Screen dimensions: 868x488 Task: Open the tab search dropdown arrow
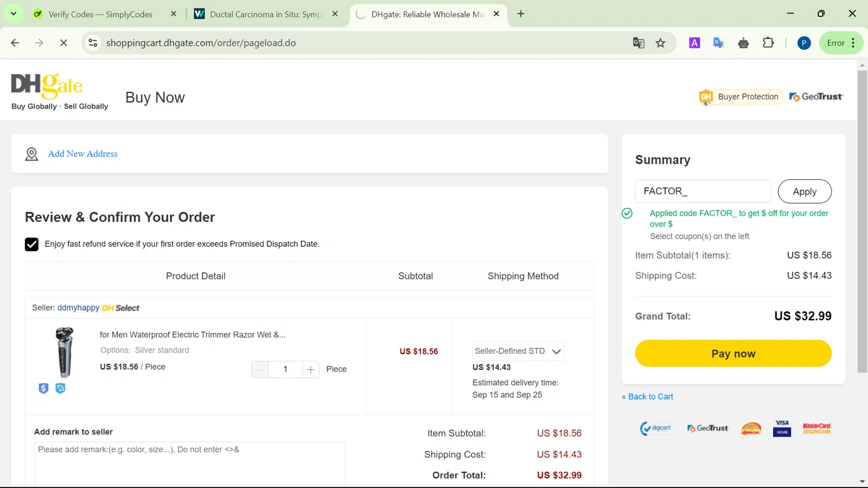point(13,14)
